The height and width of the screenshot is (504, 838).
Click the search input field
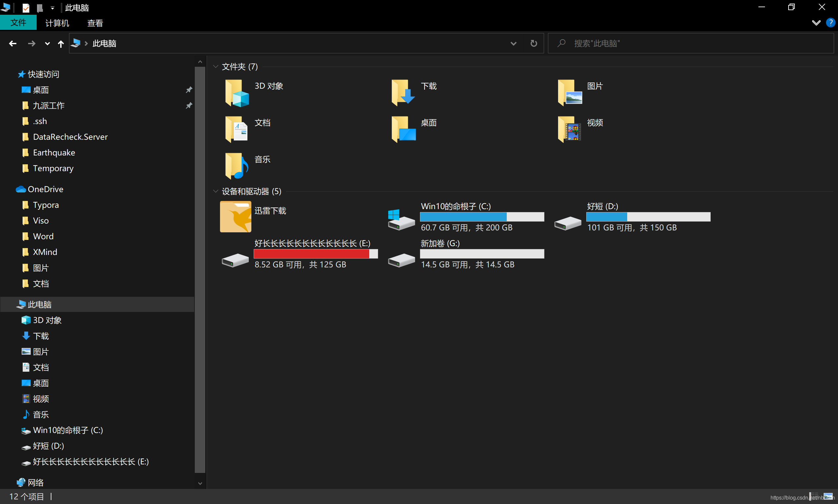[689, 43]
